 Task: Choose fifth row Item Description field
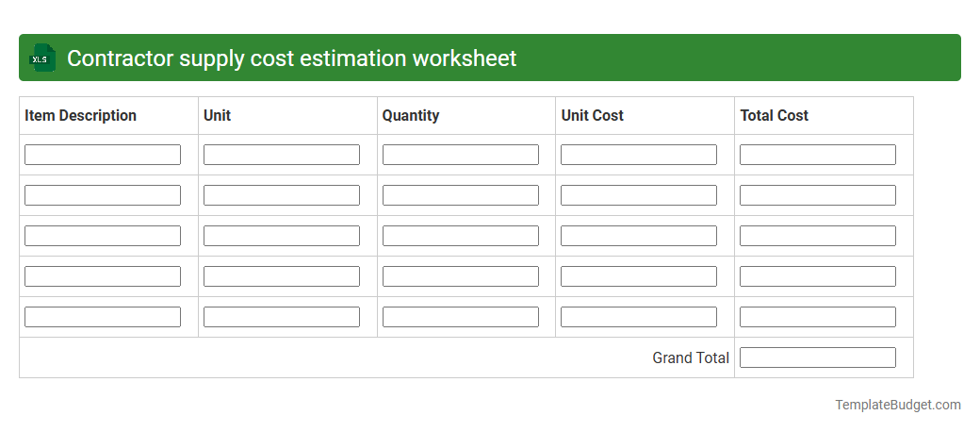pos(103,317)
